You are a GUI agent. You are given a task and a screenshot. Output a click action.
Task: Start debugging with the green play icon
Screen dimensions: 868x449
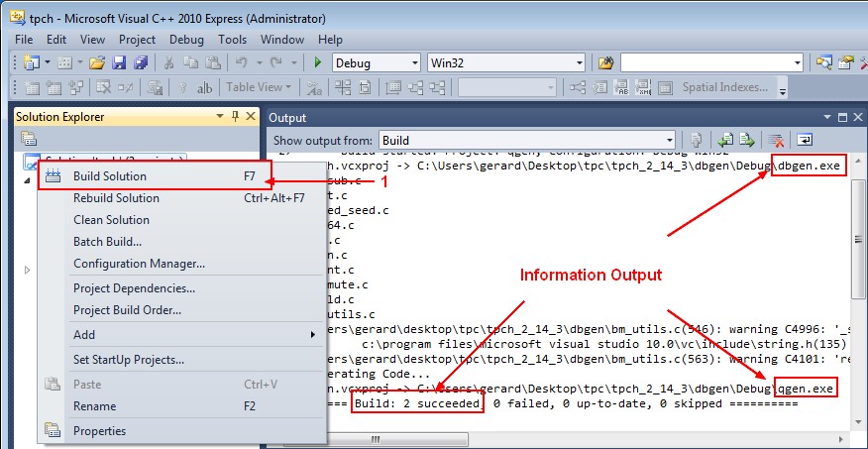pyautogui.click(x=318, y=62)
